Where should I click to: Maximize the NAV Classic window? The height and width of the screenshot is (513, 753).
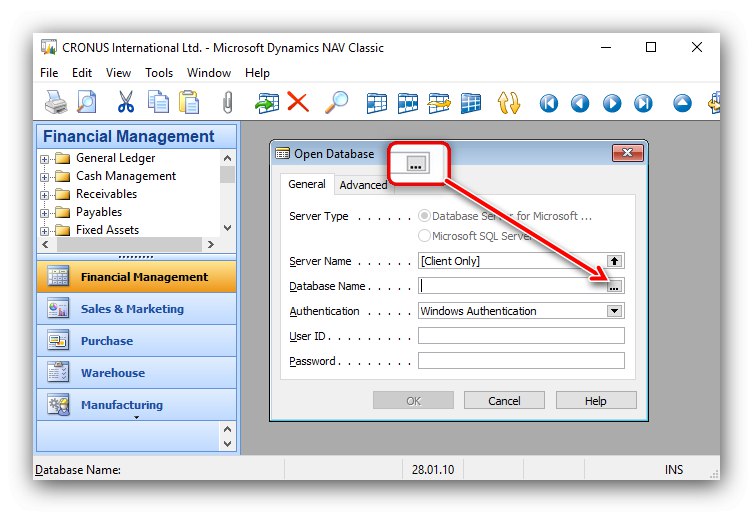(651, 47)
